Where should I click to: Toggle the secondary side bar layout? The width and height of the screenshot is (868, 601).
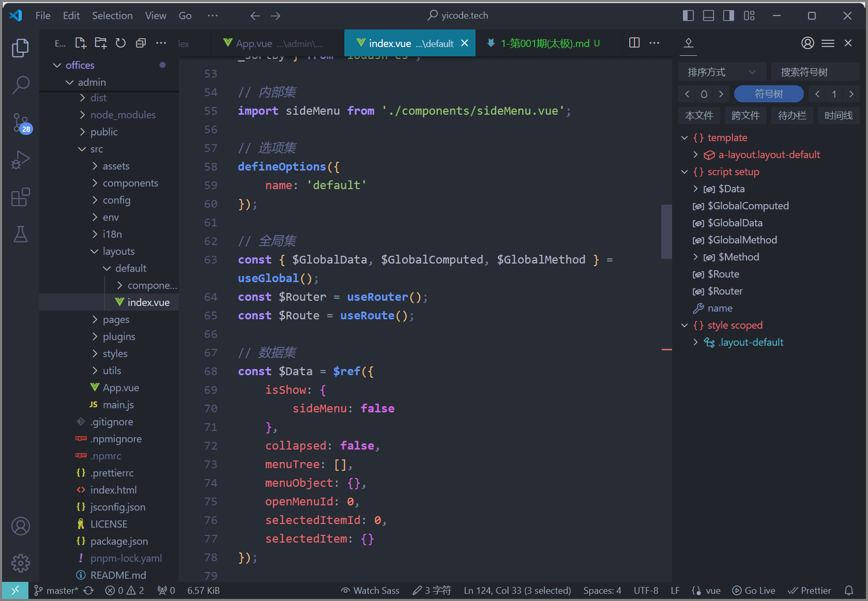[728, 16]
